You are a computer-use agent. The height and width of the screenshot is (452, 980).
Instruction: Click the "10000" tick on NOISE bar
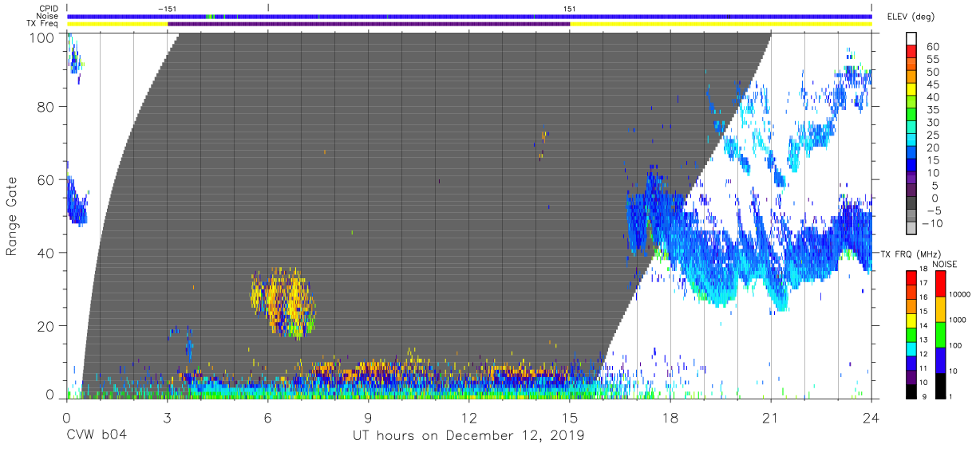pos(962,294)
